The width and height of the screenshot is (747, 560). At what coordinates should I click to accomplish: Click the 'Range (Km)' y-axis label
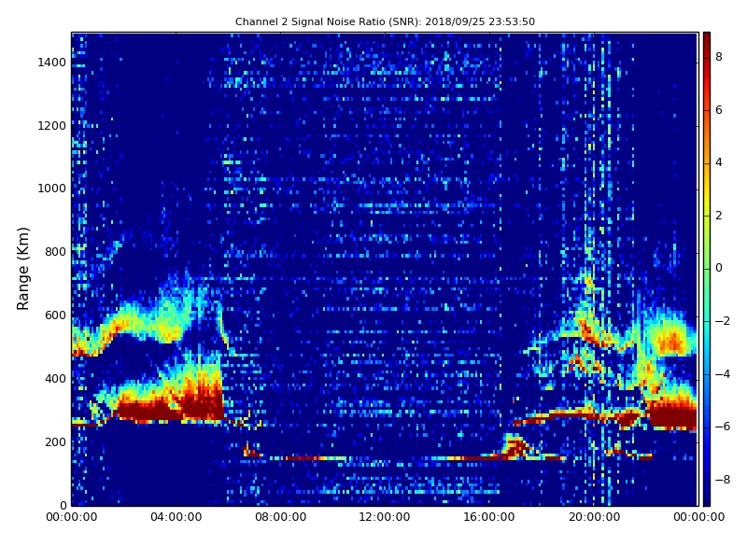coord(22,269)
